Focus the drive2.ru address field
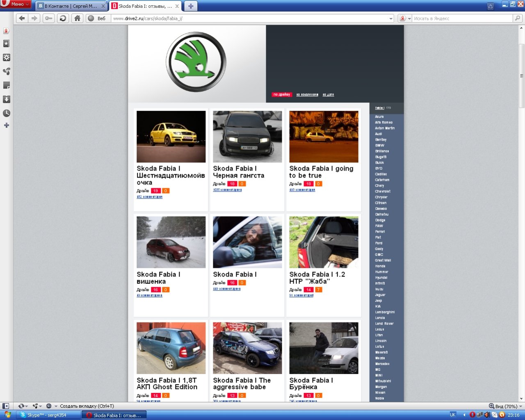Screen dimensions: 525x420 pos(250,18)
